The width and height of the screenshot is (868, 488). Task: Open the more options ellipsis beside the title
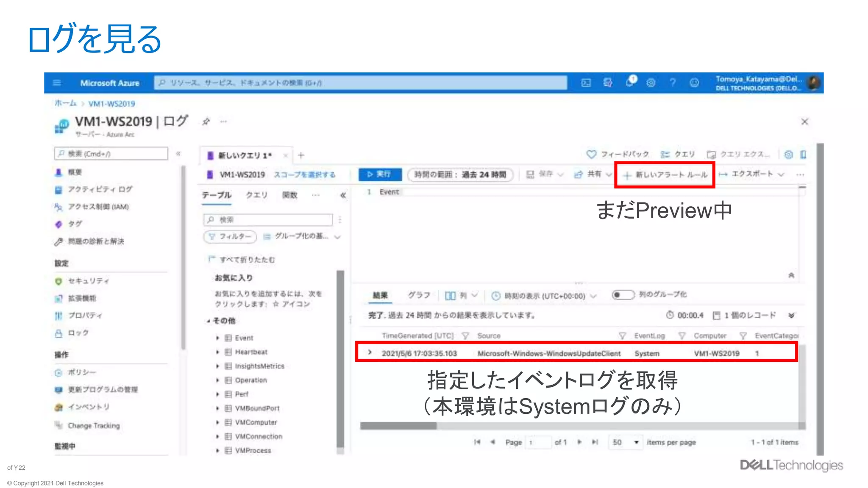click(223, 122)
